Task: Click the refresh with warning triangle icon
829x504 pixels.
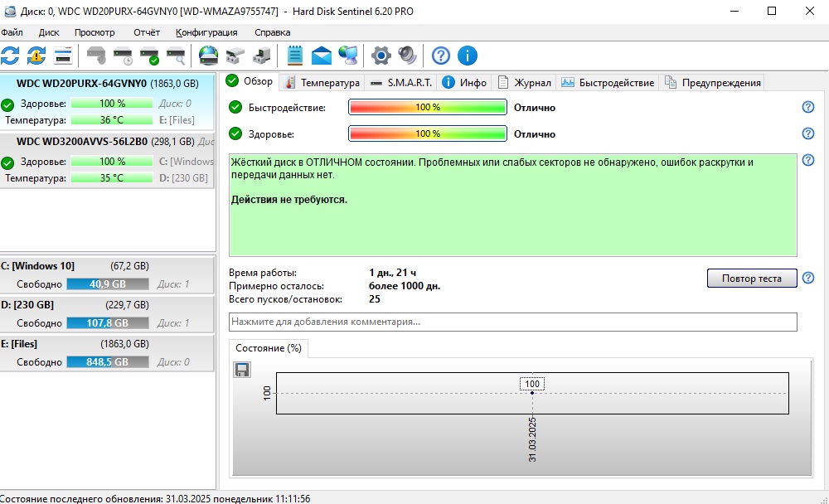Action: point(36,56)
